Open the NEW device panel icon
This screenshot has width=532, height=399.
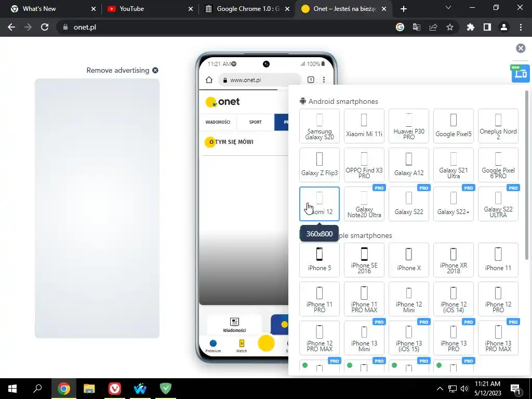pyautogui.click(x=521, y=73)
